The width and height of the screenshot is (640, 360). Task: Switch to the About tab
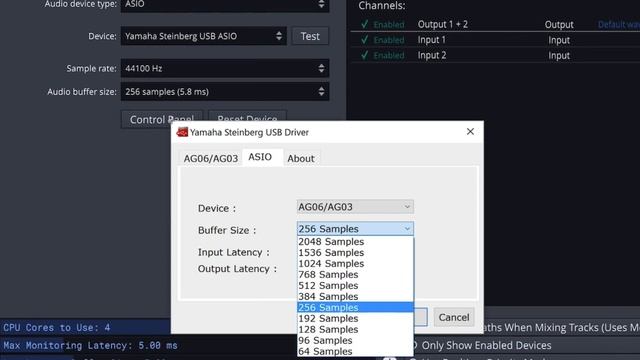tap(301, 158)
